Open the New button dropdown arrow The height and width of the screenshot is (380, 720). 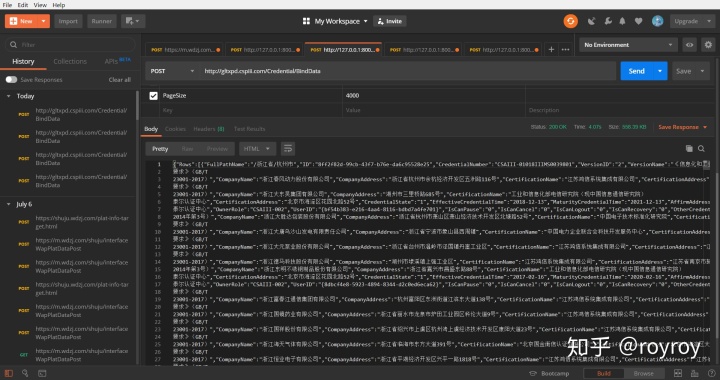(44, 21)
